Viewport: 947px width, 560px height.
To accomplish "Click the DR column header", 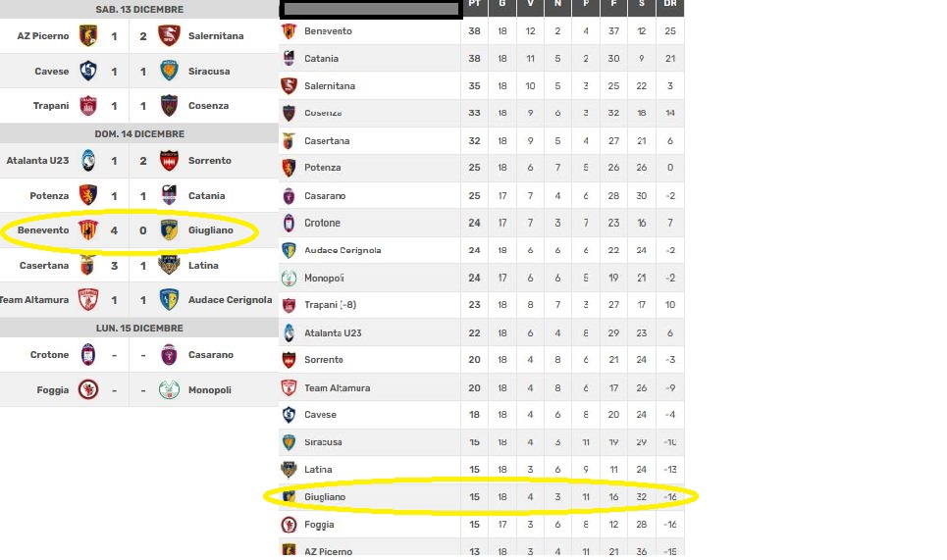I will click(x=669, y=5).
